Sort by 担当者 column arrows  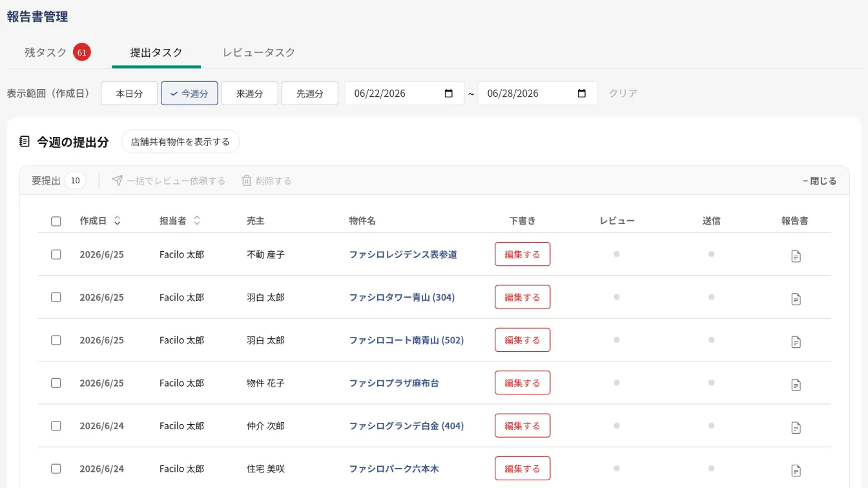[x=197, y=221]
